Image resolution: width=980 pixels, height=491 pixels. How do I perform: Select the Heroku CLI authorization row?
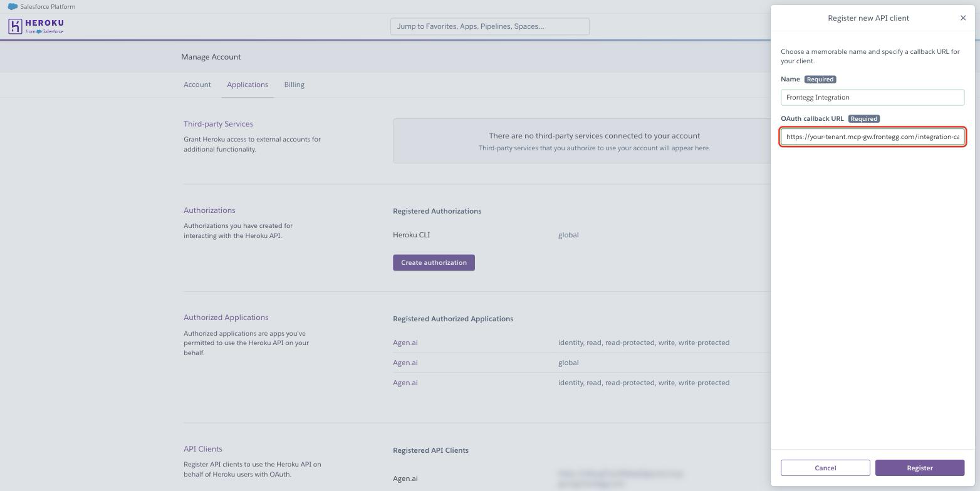(x=412, y=235)
